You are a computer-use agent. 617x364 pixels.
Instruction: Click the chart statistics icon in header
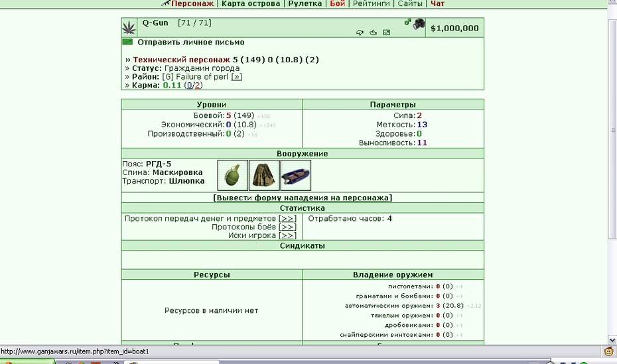[386, 32]
